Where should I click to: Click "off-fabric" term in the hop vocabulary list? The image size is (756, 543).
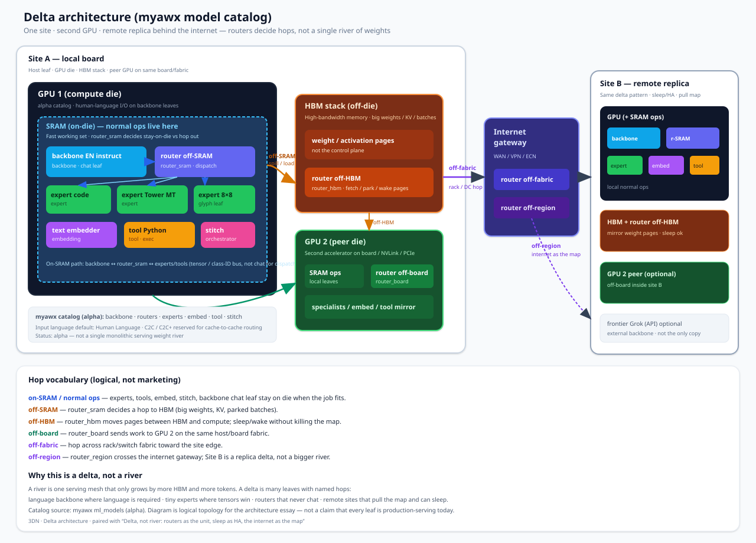(43, 445)
